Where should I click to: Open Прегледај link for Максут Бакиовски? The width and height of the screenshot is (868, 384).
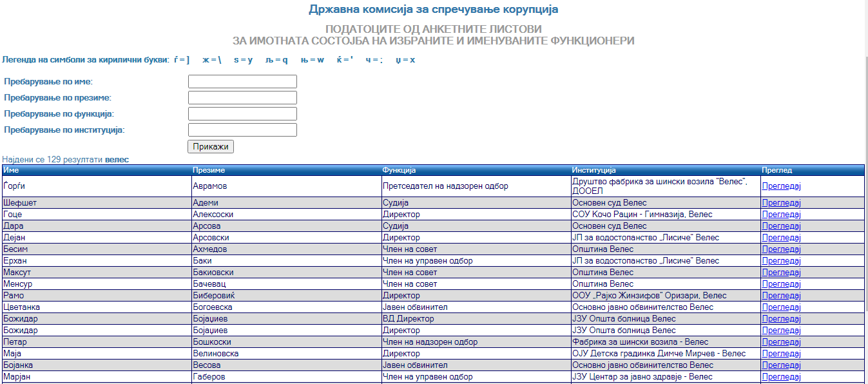coord(781,273)
